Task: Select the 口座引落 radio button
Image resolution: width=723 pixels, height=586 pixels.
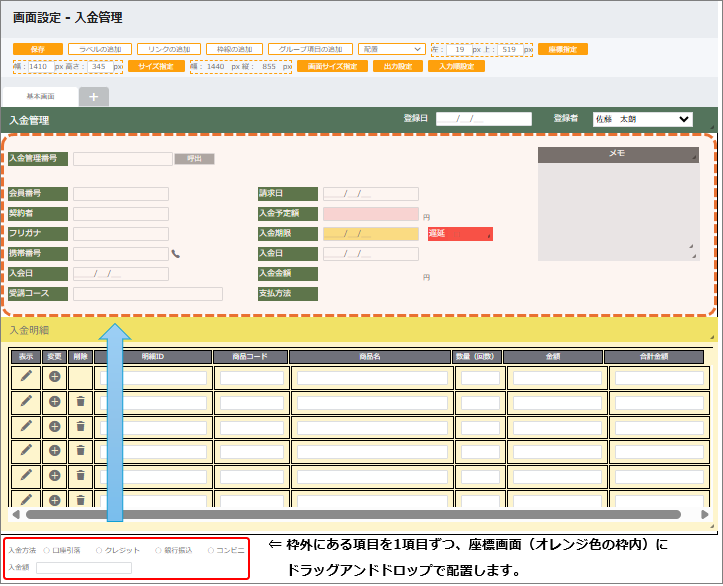Action: point(46,550)
